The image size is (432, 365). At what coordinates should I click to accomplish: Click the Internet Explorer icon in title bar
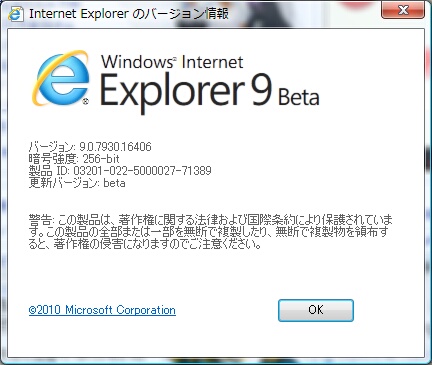[x=15, y=14]
